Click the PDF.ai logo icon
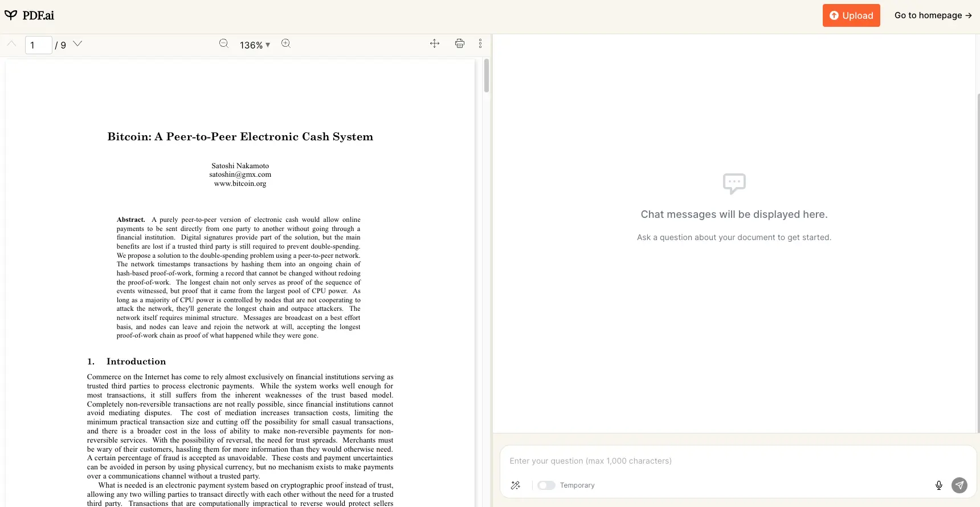Viewport: 980px width, 507px height. (x=11, y=15)
